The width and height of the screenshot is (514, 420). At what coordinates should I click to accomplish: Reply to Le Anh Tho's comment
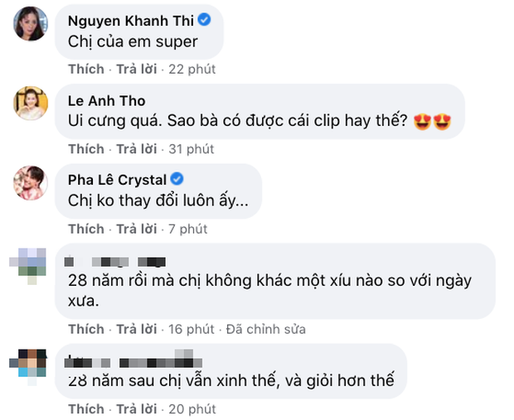coord(136,149)
